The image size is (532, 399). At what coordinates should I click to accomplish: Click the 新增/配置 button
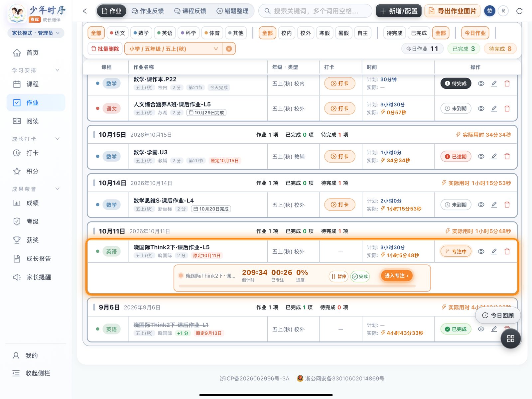coord(399,11)
